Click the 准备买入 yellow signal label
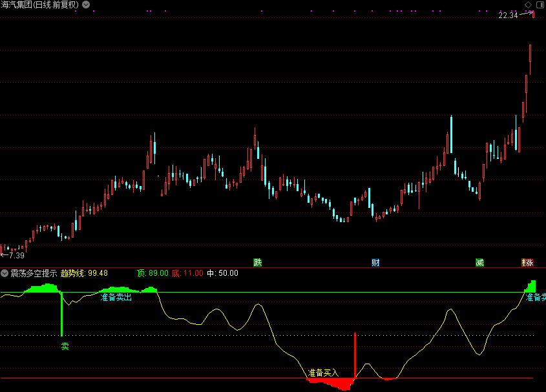 (323, 373)
